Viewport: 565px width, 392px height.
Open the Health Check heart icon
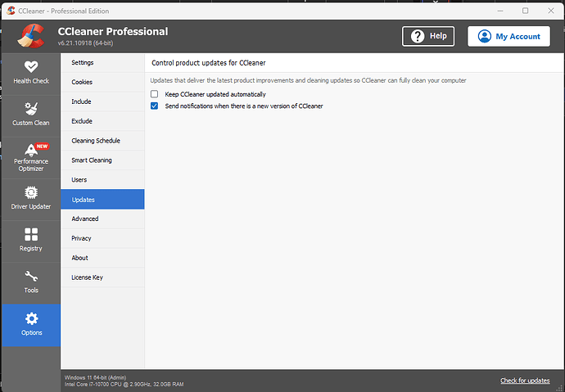pos(30,66)
